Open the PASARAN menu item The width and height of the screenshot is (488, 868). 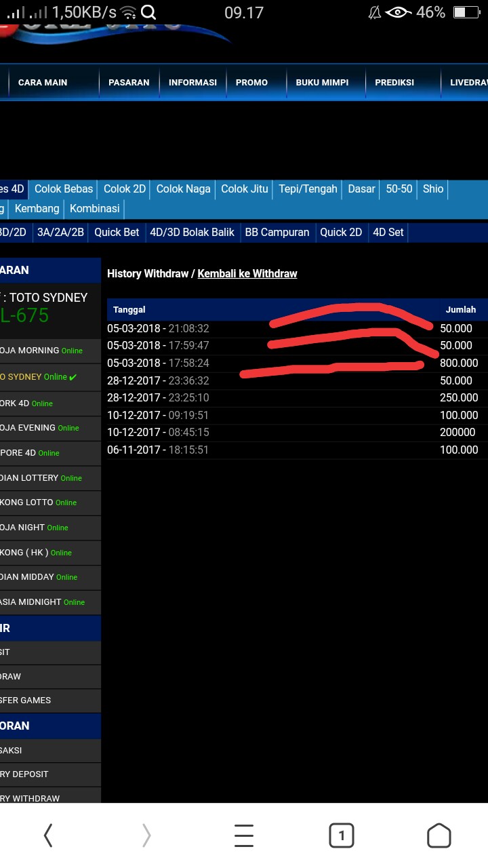click(129, 82)
